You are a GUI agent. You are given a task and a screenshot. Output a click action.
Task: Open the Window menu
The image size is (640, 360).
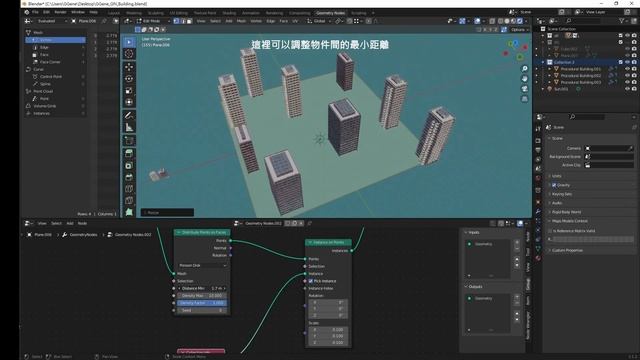78,12
